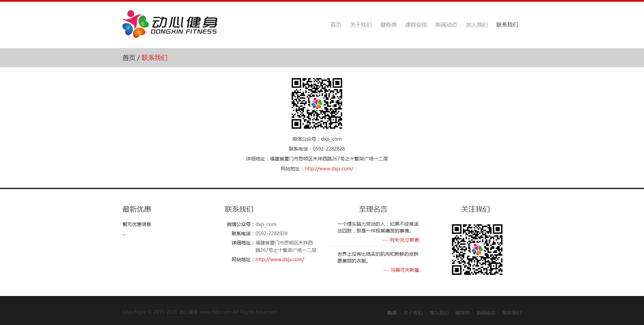This screenshot has height=325, width=644.
Task: Open http://www.dxjs.com/ link in main content
Action: [328, 168]
